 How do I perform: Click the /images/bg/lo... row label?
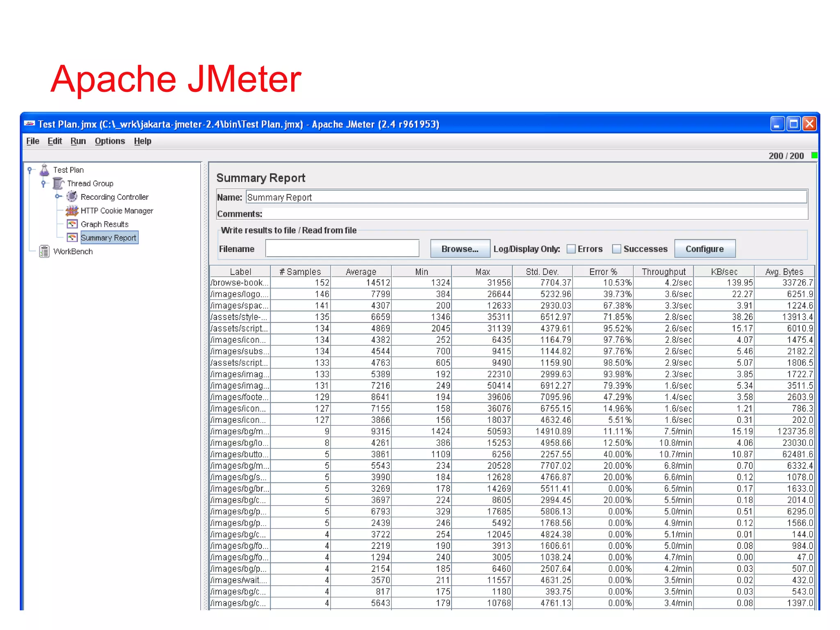coord(240,443)
